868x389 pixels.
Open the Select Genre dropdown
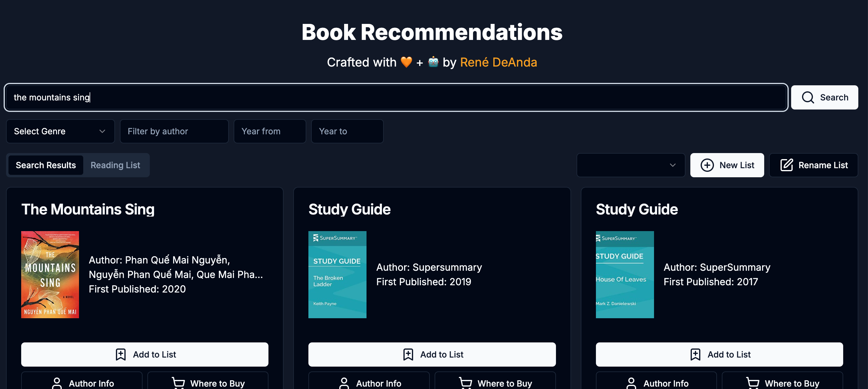pos(60,131)
